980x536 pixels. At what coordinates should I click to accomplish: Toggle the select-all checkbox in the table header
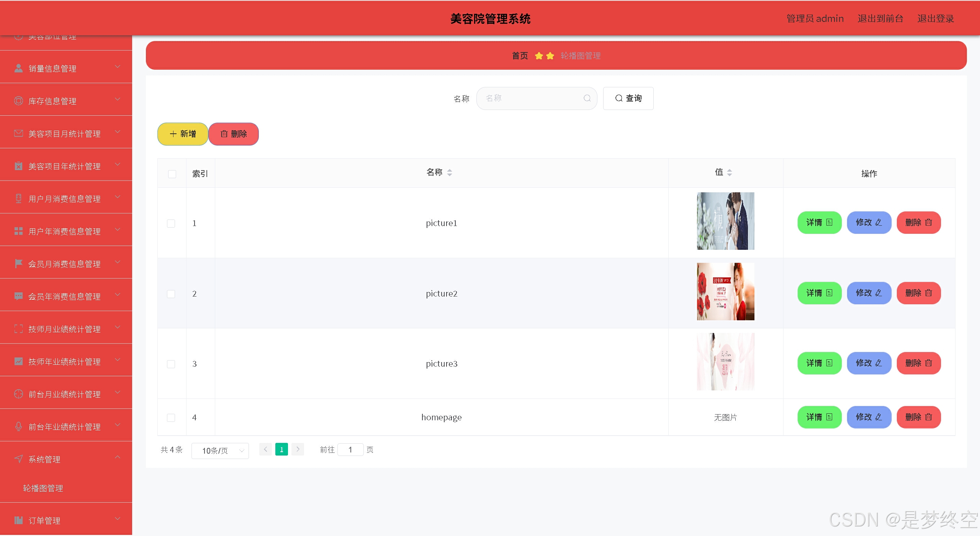coord(172,174)
